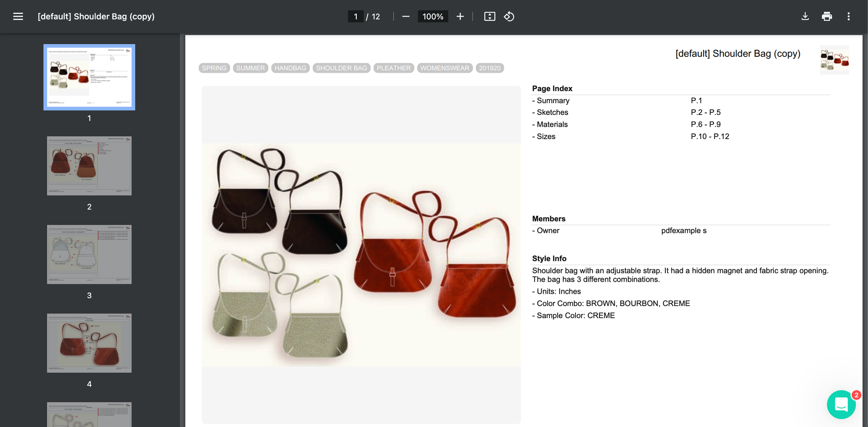Click the '- Sizes' page index entry

pos(544,137)
